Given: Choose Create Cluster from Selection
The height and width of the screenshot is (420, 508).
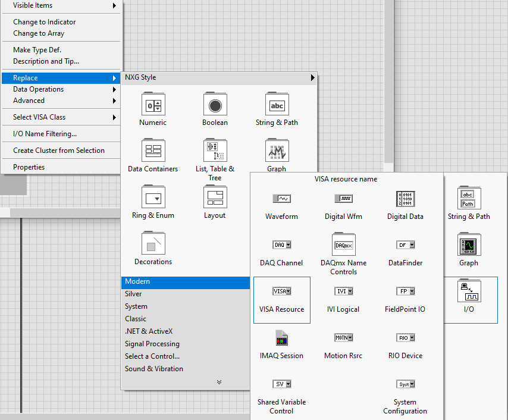Looking at the screenshot, I should (x=61, y=151).
